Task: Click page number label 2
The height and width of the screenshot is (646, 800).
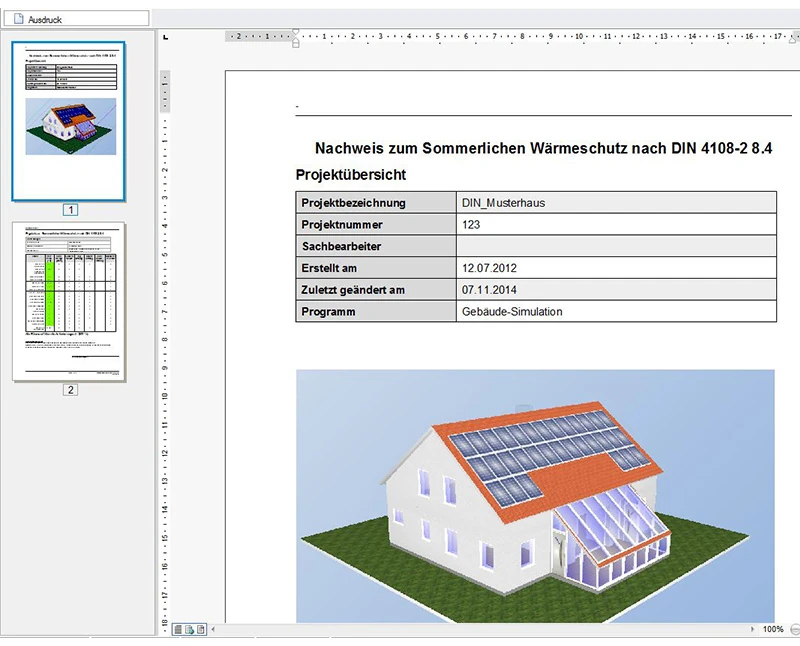Action: coord(70,390)
